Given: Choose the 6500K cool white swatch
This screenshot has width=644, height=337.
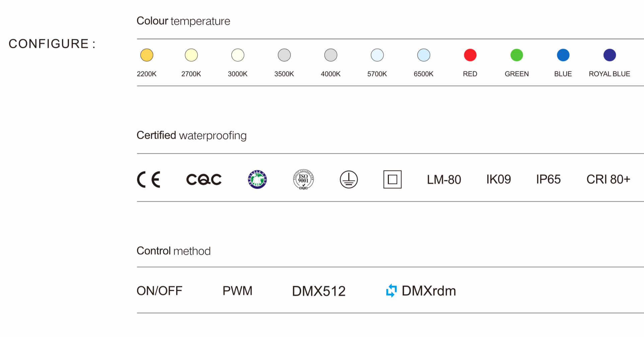Looking at the screenshot, I should 424,55.
